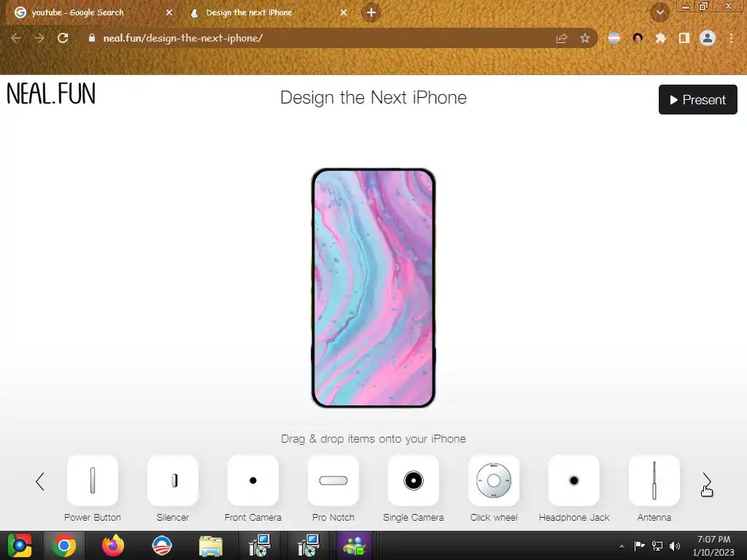The height and width of the screenshot is (560, 747).
Task: View site security lock info
Action: (x=92, y=38)
